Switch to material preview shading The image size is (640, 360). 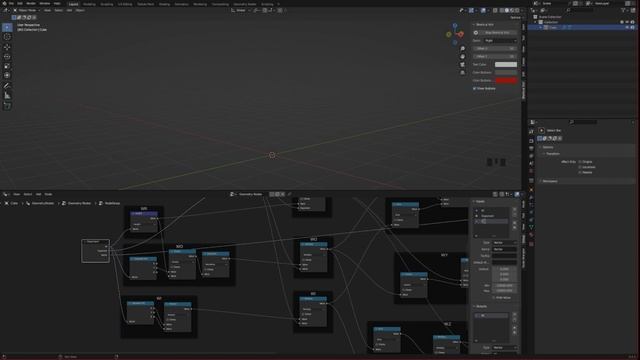click(x=512, y=10)
